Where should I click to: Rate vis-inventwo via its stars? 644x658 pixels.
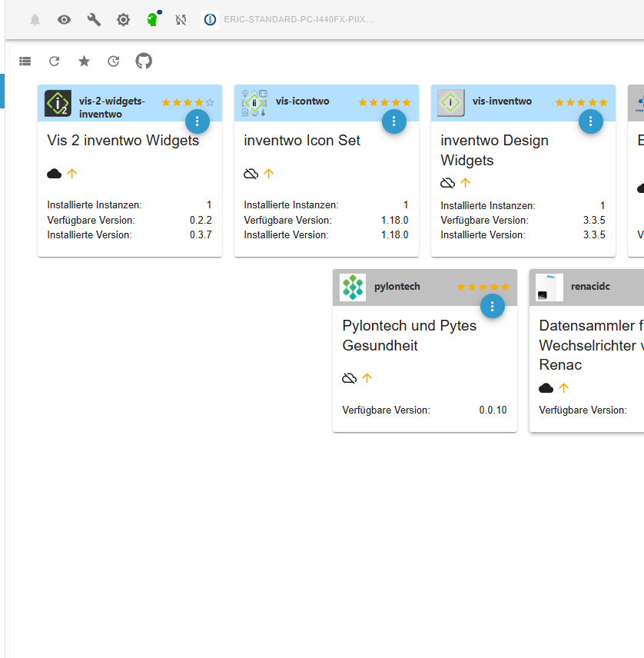pos(582,102)
